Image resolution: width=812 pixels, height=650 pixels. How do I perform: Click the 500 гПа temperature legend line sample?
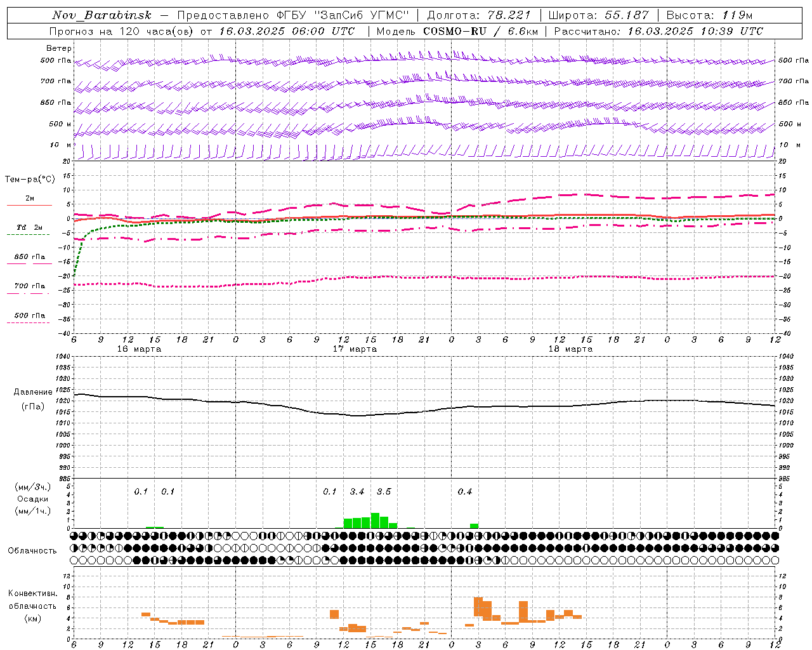point(29,322)
